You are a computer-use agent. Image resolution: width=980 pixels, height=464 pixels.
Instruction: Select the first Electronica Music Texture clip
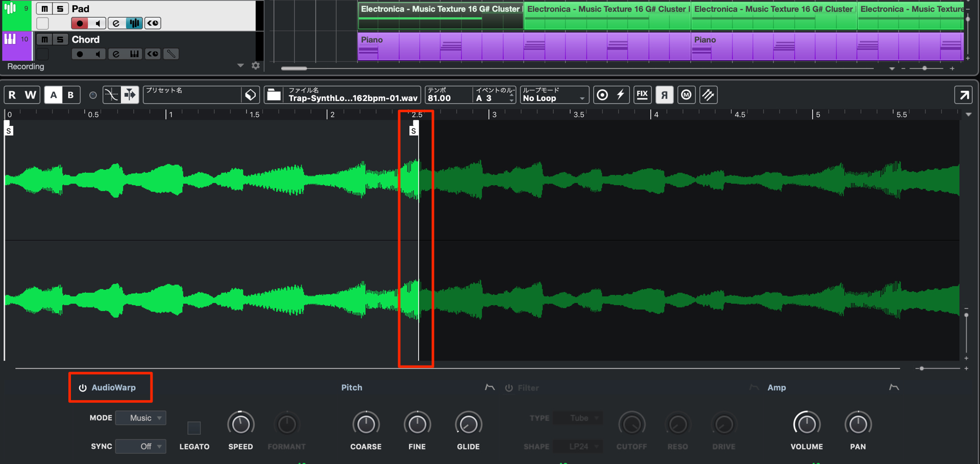(x=440, y=17)
